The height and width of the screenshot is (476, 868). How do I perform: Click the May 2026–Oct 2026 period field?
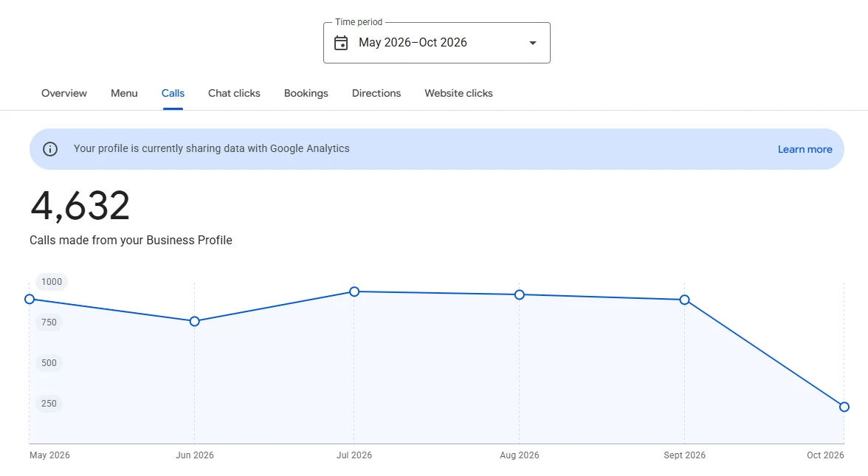[437, 43]
